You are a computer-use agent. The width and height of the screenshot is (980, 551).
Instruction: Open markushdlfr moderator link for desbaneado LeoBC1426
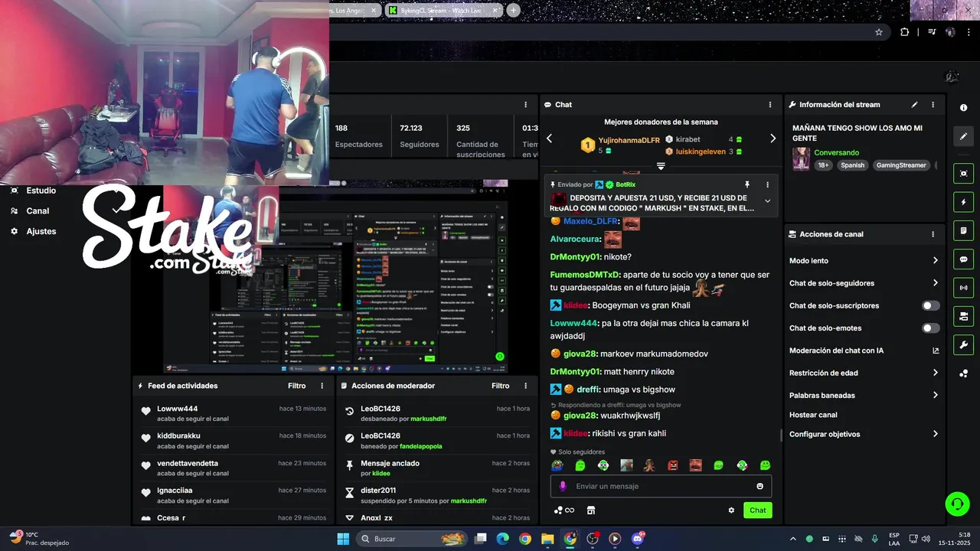[428, 419]
